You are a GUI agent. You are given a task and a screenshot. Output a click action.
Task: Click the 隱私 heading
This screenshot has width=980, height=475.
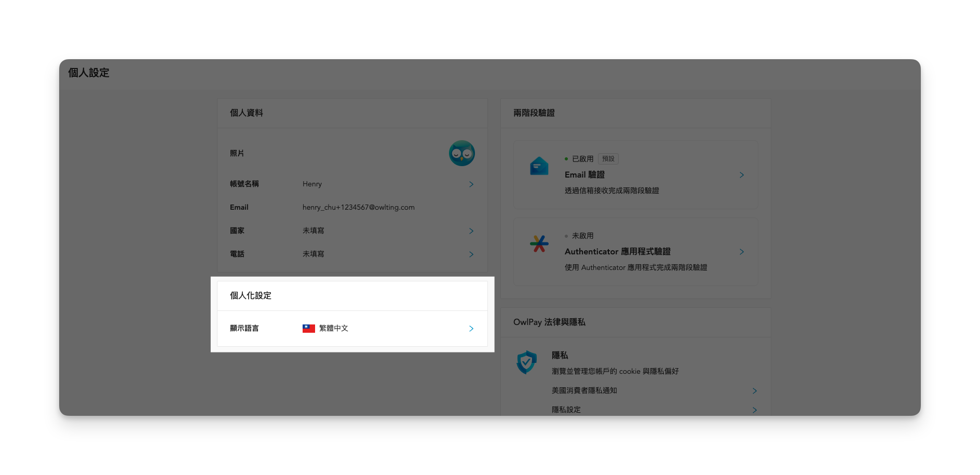click(x=560, y=355)
